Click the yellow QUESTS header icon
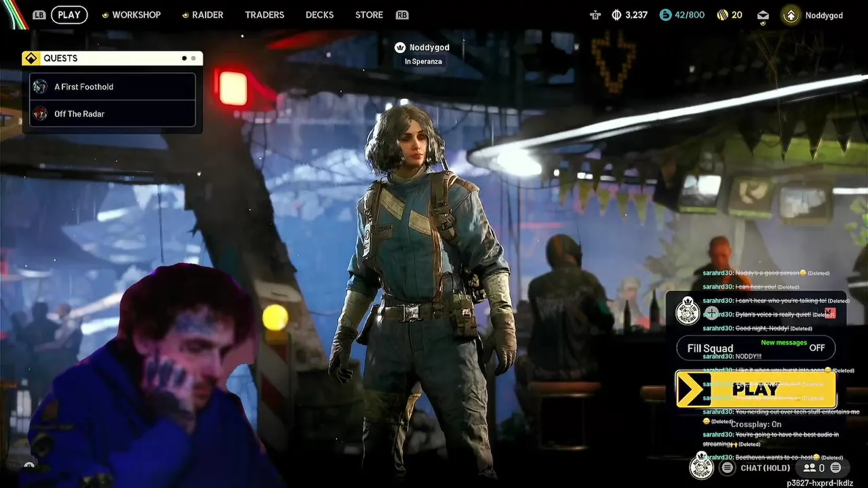868x488 pixels. (31, 58)
